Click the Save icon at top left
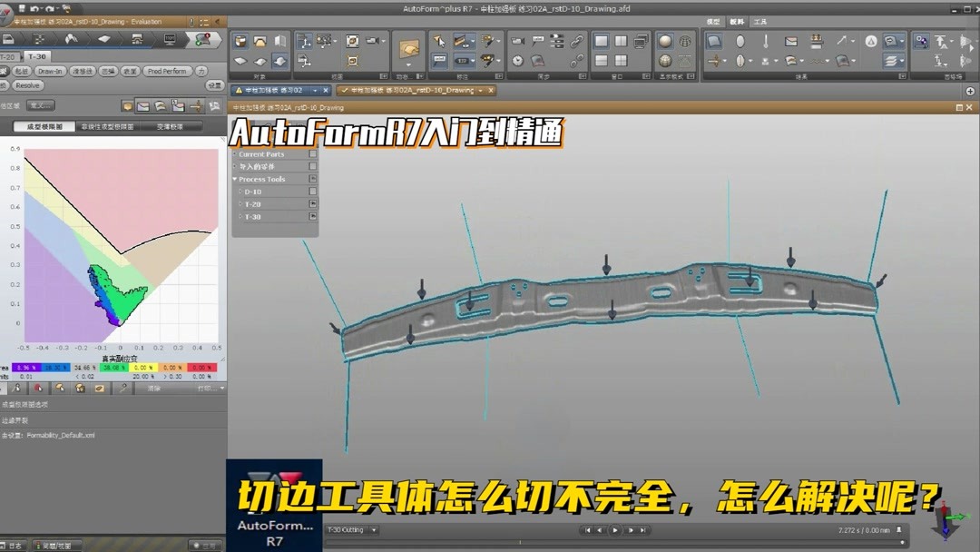 21,8
